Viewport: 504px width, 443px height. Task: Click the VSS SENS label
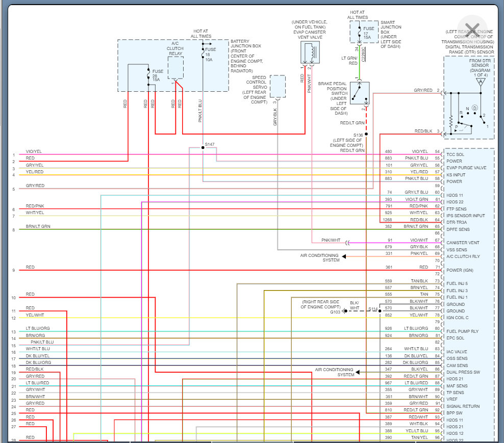pos(457,250)
